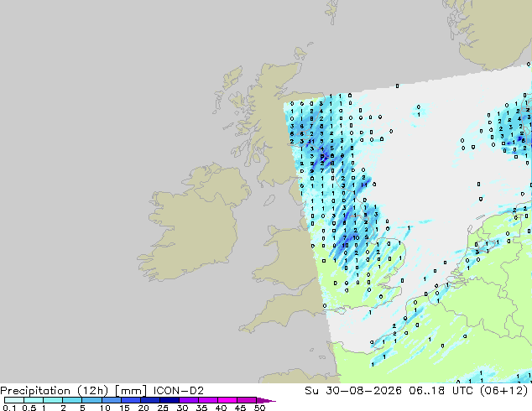This screenshot has height=411, width=532.
Task: Pick the purple 30–35 mm legend swatch
Action: [189, 400]
